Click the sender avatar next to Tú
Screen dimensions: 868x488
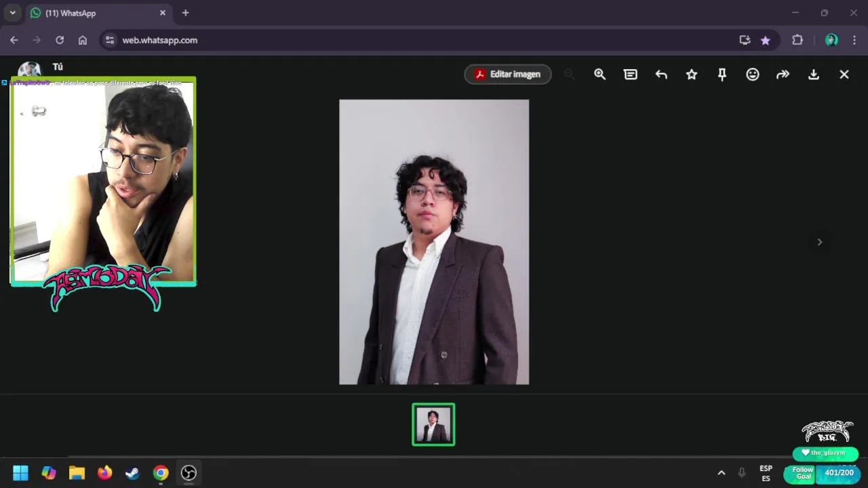(29, 69)
